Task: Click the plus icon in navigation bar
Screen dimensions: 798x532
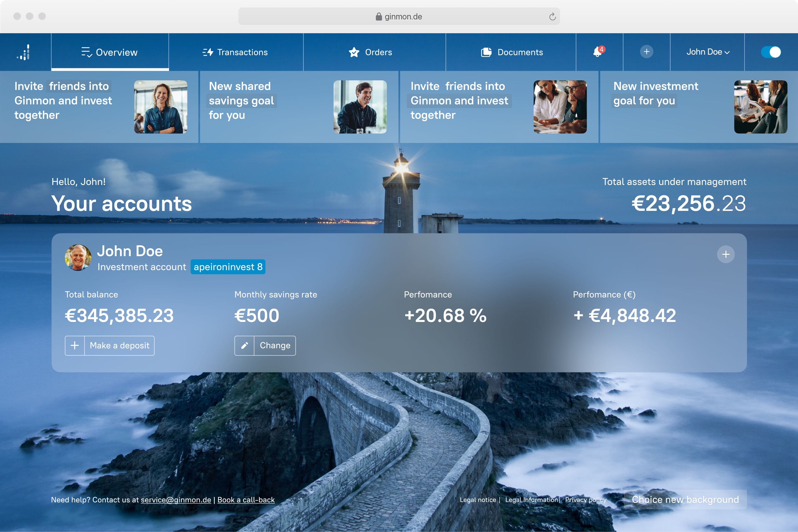Action: pyautogui.click(x=646, y=52)
